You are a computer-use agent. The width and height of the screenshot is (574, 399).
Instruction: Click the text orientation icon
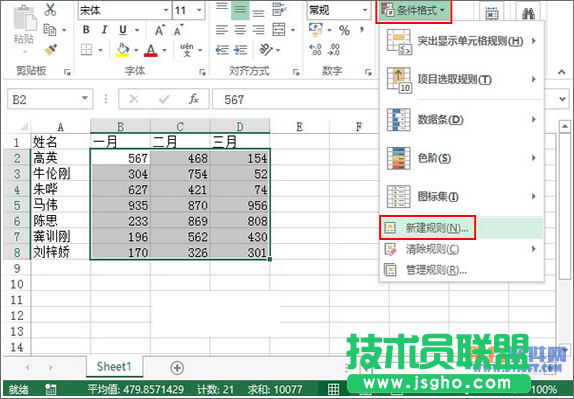point(266,50)
